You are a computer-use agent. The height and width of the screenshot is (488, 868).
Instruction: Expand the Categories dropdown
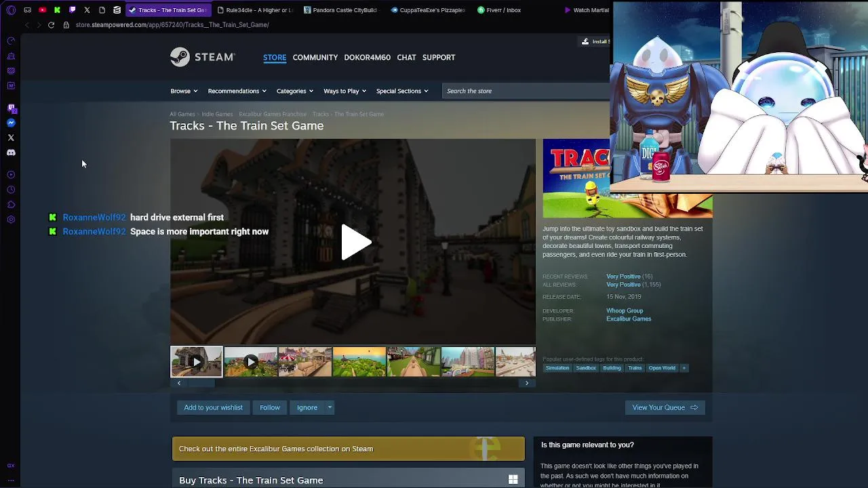pos(294,91)
